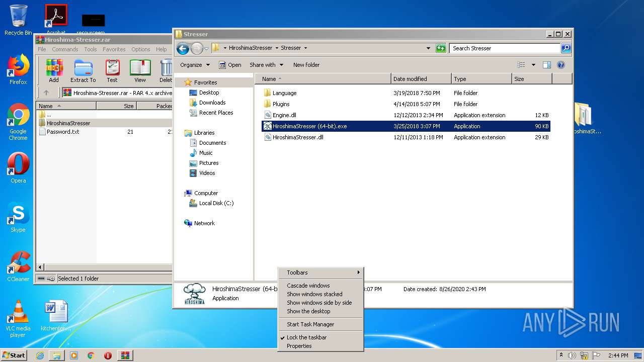The image size is (644, 362).
Task: Open Explorer help question-mark icon
Action: 561,65
